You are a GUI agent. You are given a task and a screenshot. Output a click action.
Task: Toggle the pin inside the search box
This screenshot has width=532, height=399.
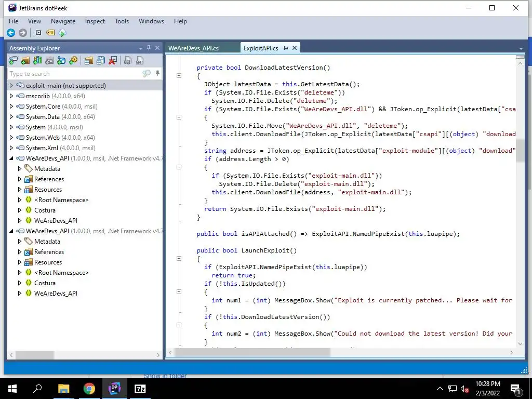pos(157,73)
